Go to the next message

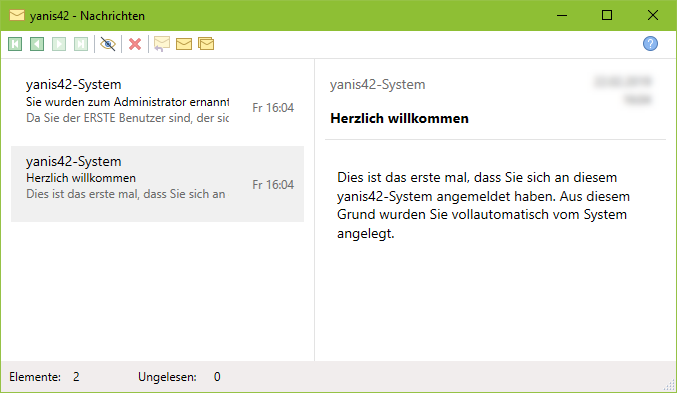coord(59,44)
